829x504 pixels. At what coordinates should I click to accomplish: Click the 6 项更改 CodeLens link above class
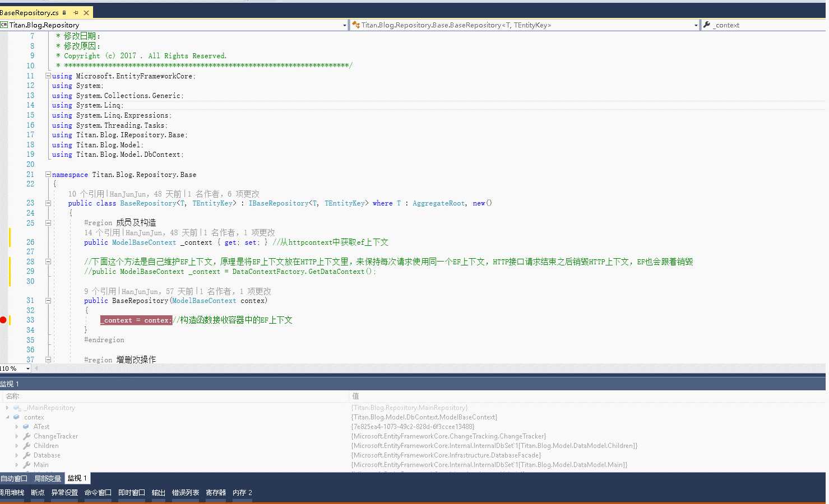click(243, 194)
